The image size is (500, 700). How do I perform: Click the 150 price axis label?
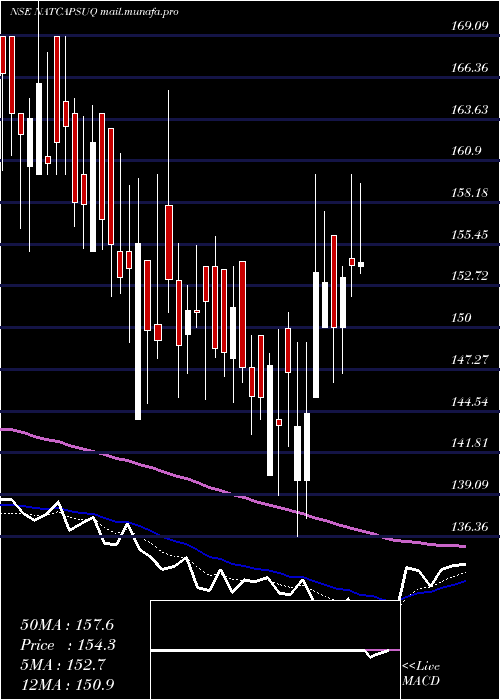click(461, 317)
